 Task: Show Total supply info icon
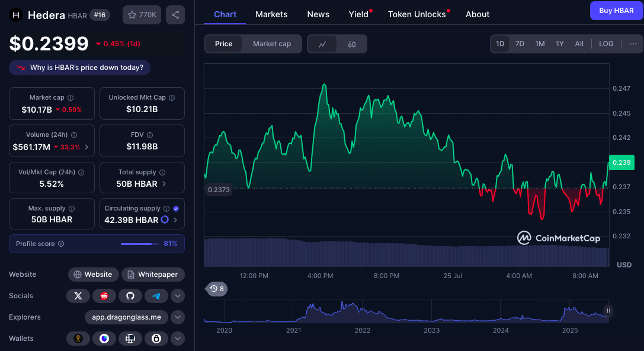pos(162,173)
